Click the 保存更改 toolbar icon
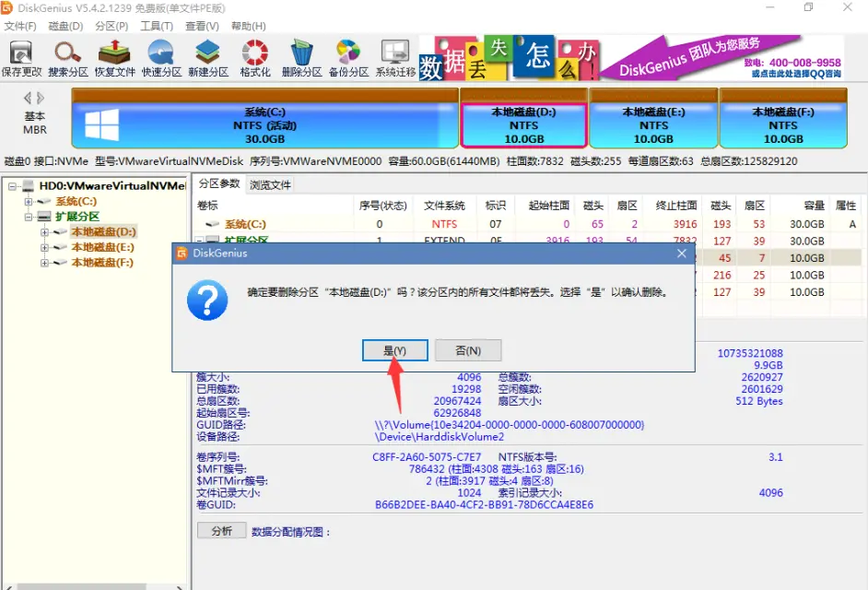 pyautogui.click(x=21, y=58)
